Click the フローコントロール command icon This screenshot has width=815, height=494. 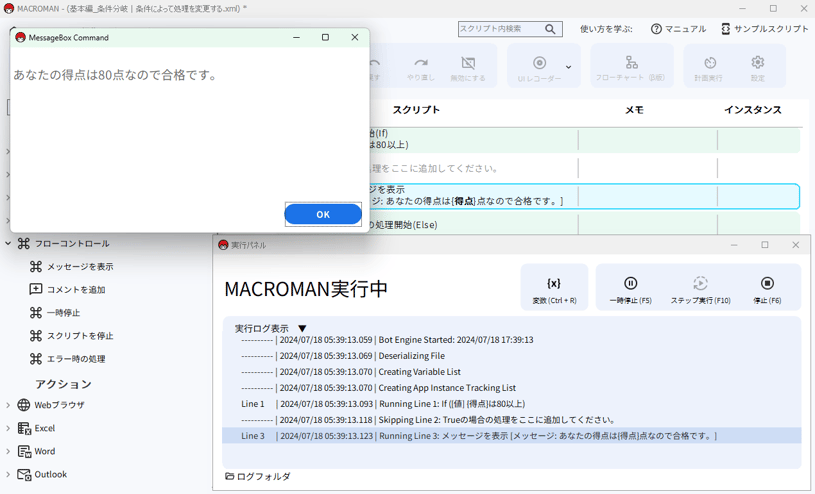pyautogui.click(x=24, y=243)
